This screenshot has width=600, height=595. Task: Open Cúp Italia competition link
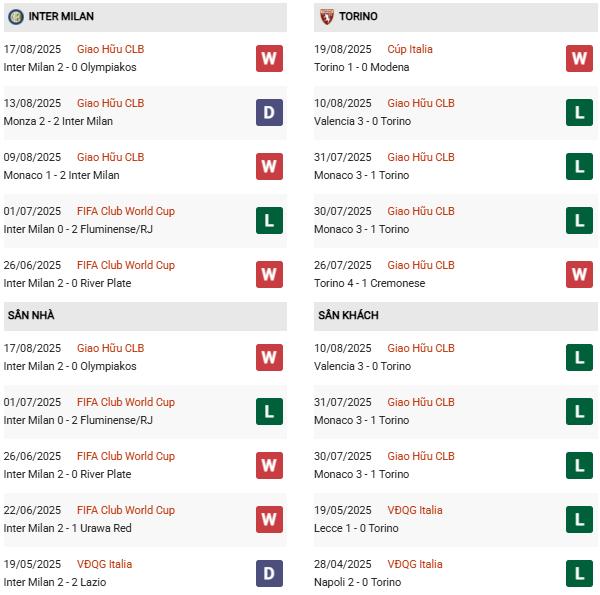click(x=415, y=49)
